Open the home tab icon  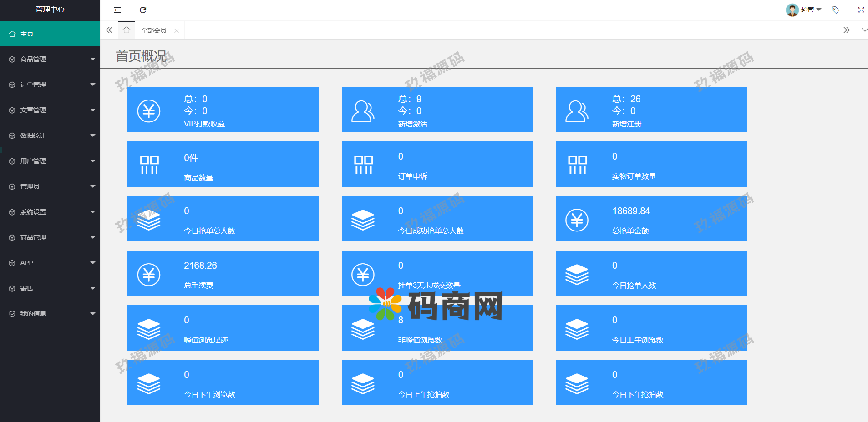tap(127, 30)
